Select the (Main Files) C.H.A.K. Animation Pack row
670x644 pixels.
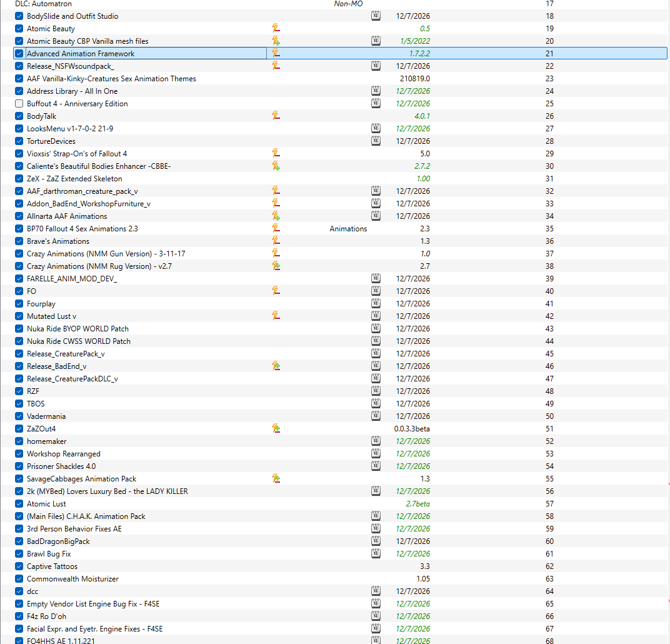tap(334, 516)
